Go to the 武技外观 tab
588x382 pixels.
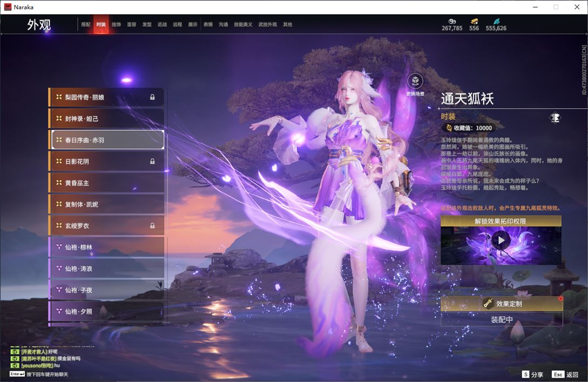coord(268,24)
